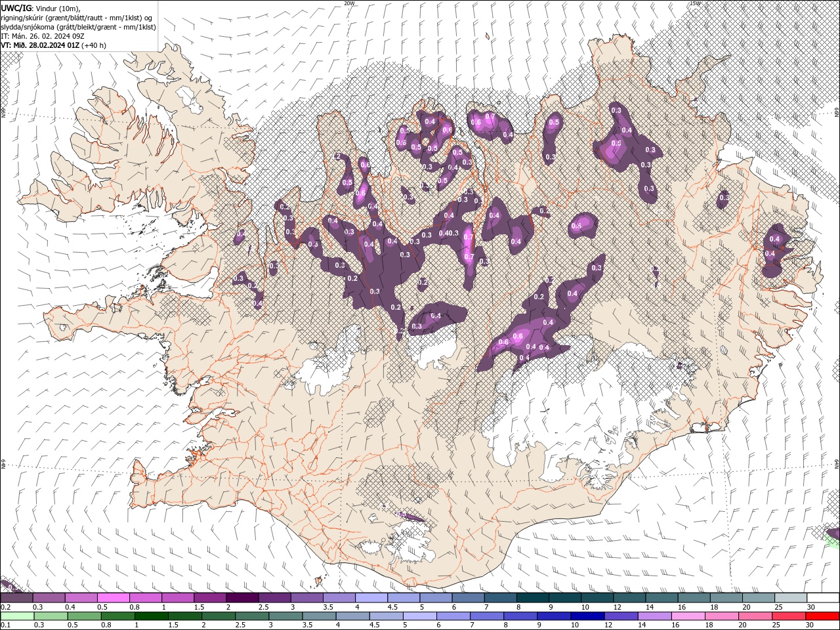Click the bright red swatch after 30 on the lower scale
Screen dimensions: 840x630
tap(822, 616)
